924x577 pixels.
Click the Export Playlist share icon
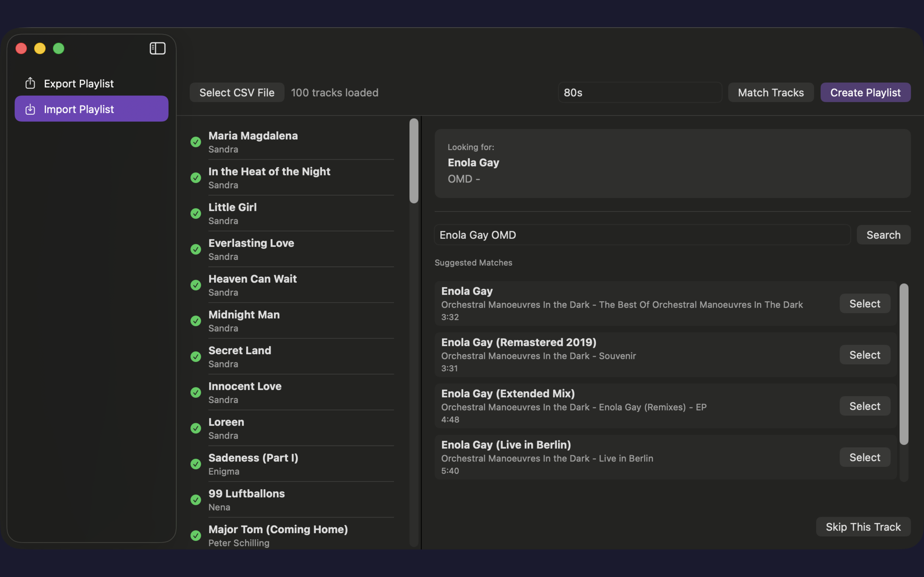30,83
